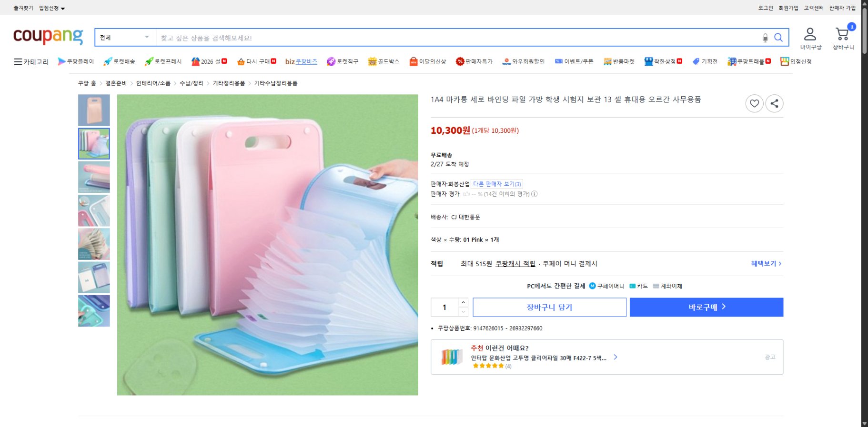Click the search magnifier icon
This screenshot has height=427, width=868.
[x=779, y=37]
